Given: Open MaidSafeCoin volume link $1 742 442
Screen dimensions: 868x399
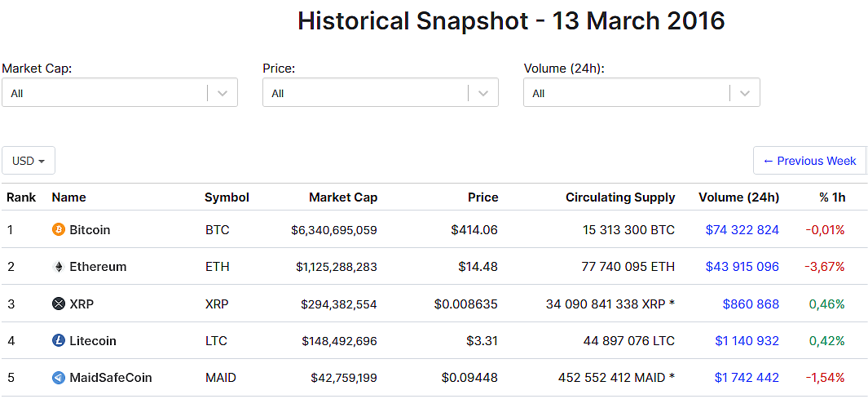Looking at the screenshot, I should (747, 378).
